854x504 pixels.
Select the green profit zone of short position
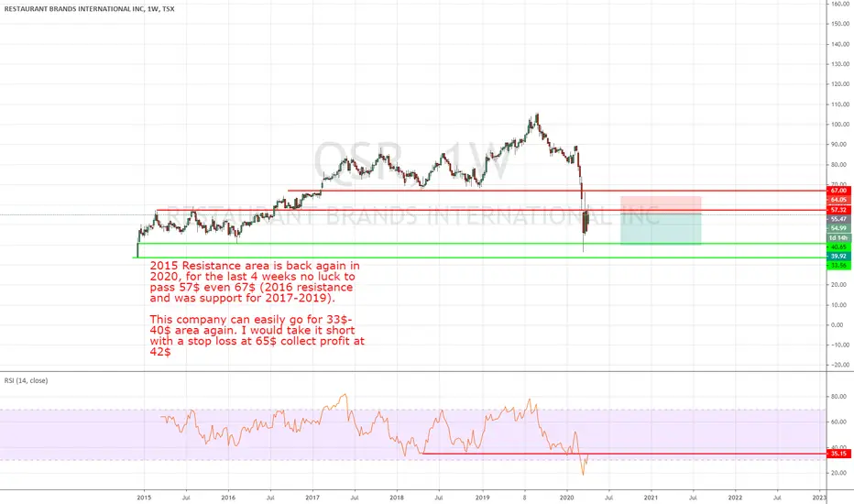coord(661,229)
